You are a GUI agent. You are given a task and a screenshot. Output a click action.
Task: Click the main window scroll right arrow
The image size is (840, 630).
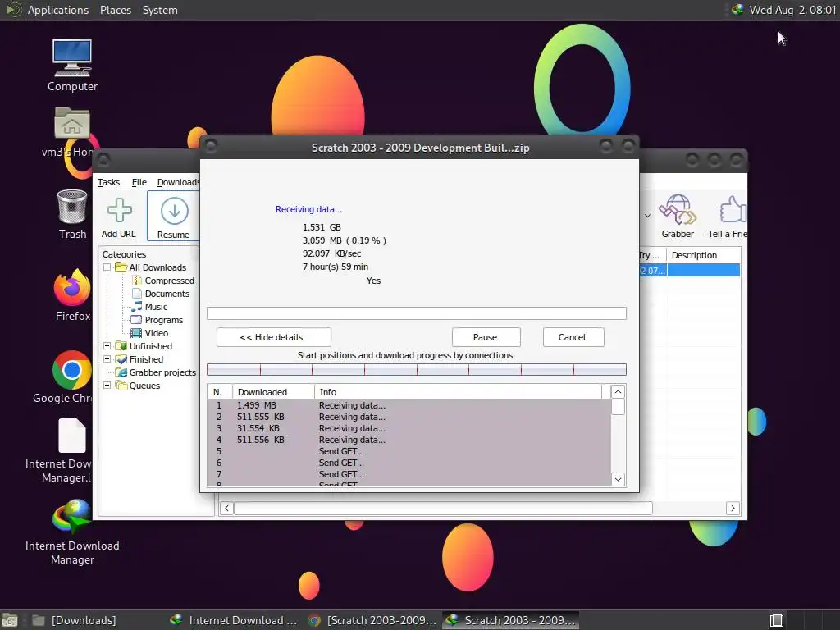tap(733, 508)
